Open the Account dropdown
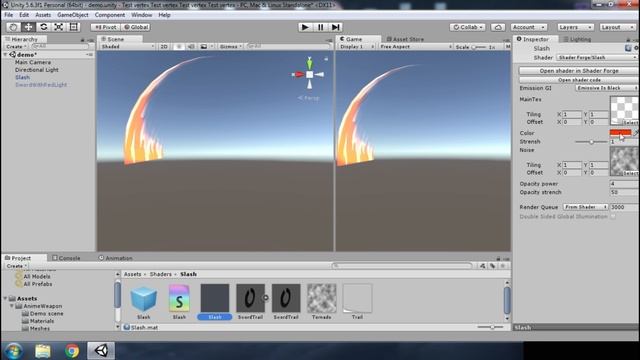Image resolution: width=640 pixels, height=360 pixels. point(529,27)
